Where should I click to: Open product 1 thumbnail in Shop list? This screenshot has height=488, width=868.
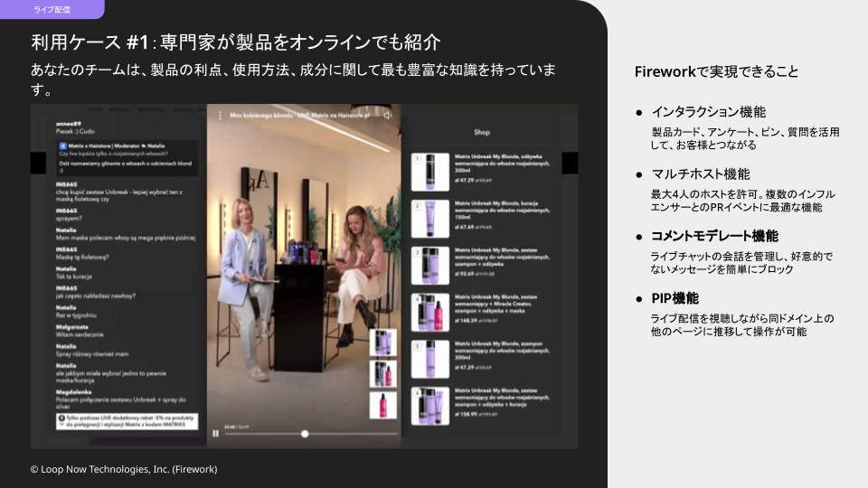[430, 172]
